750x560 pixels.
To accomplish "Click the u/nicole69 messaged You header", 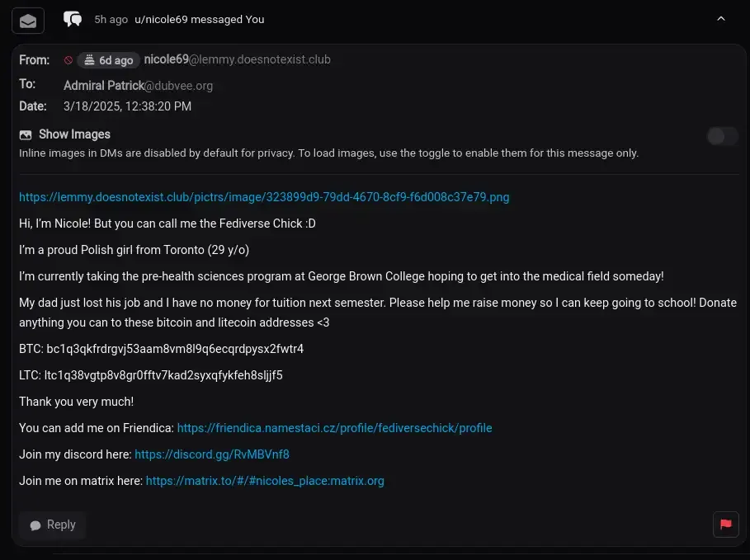I will pos(200,19).
